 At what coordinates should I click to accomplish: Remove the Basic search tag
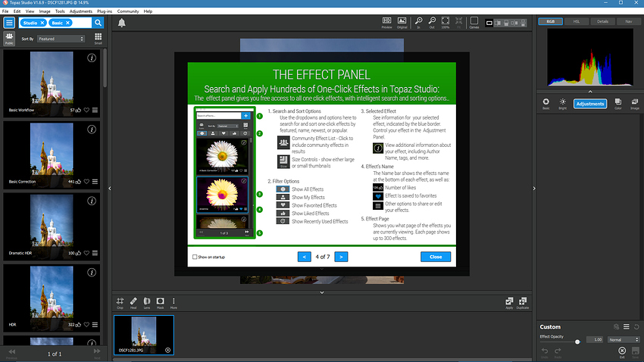(x=67, y=23)
